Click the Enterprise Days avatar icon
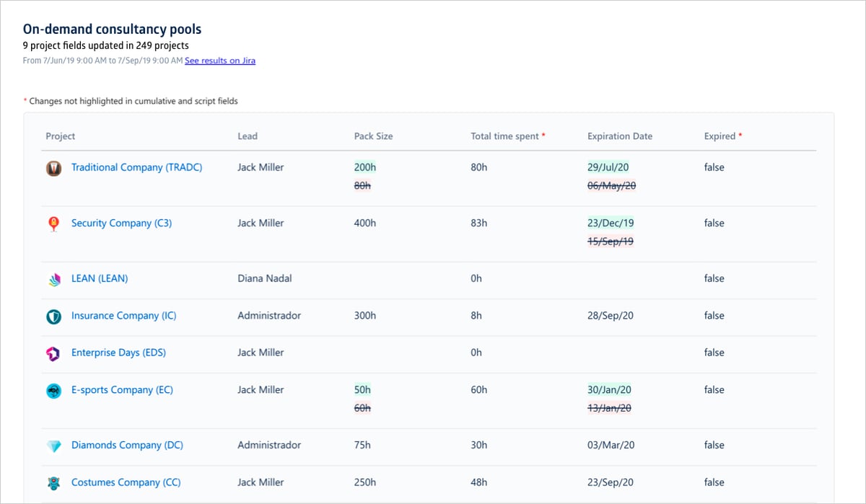 [54, 353]
